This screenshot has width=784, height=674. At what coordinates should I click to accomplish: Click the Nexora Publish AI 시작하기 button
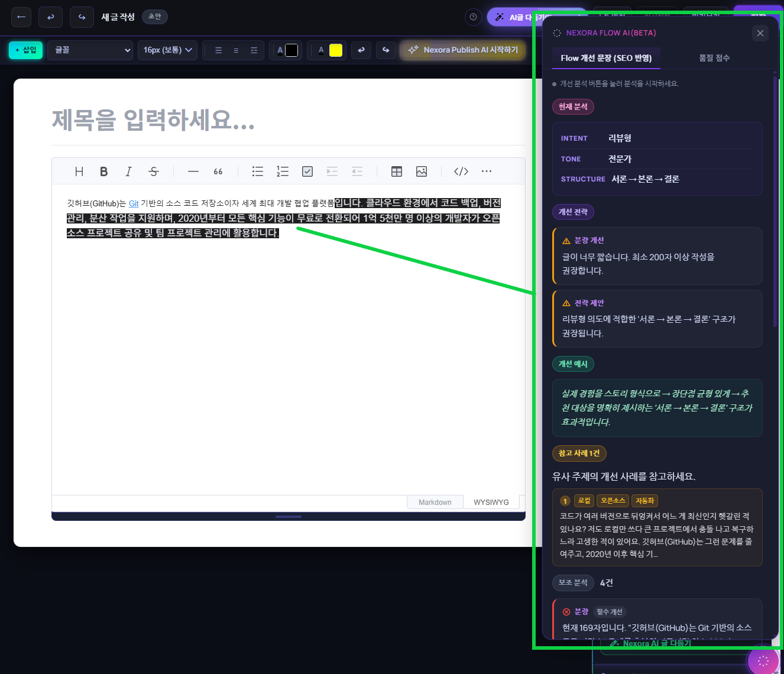point(463,50)
